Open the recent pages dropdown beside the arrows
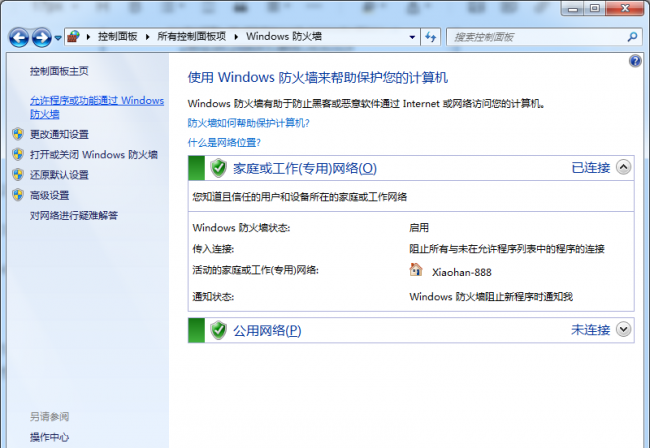650x448 pixels. pyautogui.click(x=58, y=38)
